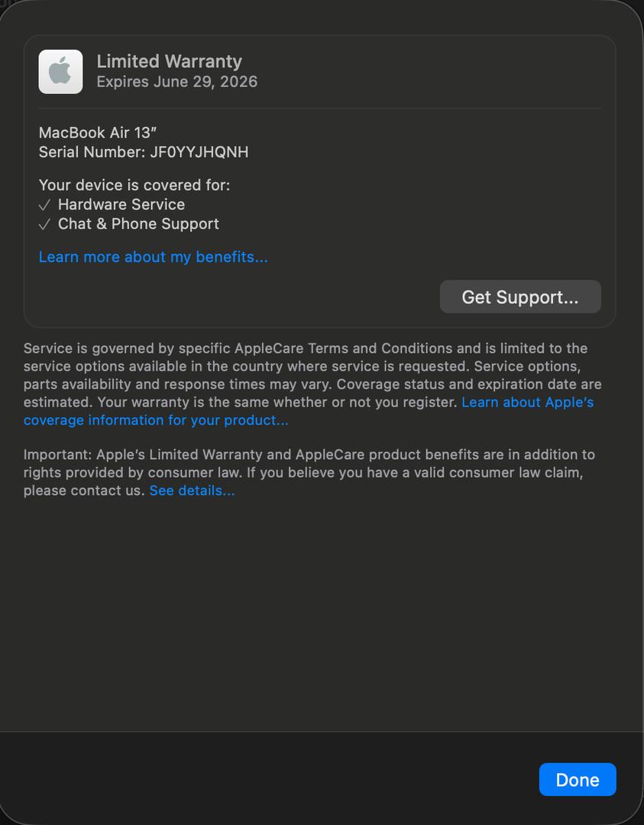Open Learn about Apple's coverage information link
Screen dimensions: 644x825
point(309,411)
